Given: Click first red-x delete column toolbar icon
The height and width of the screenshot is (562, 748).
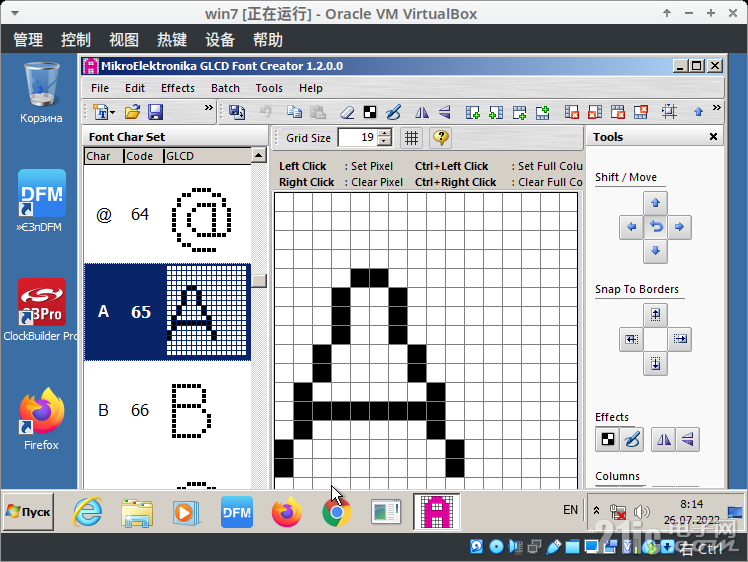Looking at the screenshot, I should coord(571,113).
